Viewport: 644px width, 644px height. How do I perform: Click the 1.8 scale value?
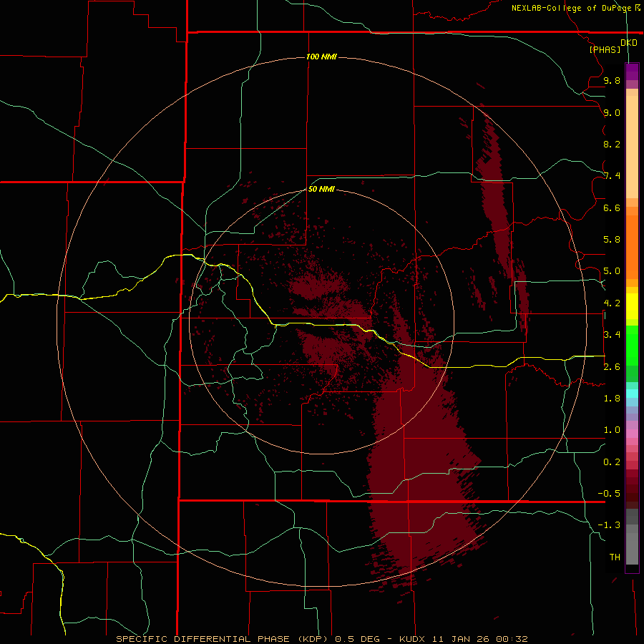point(612,399)
